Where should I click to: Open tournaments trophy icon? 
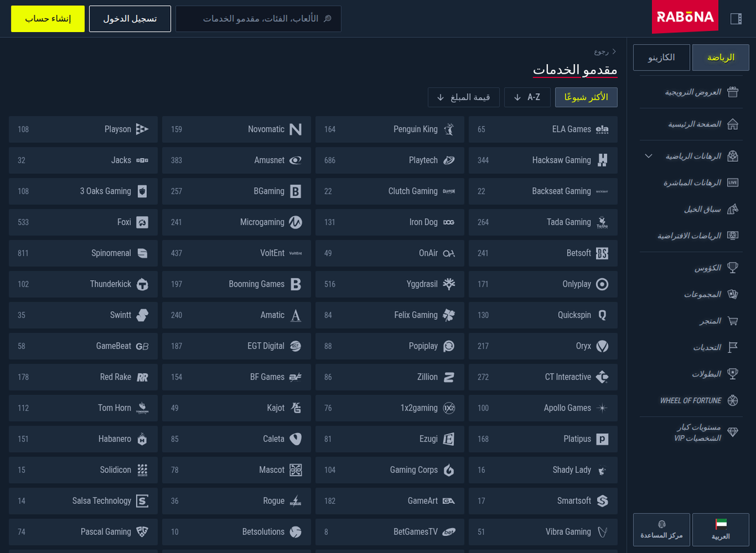click(733, 373)
